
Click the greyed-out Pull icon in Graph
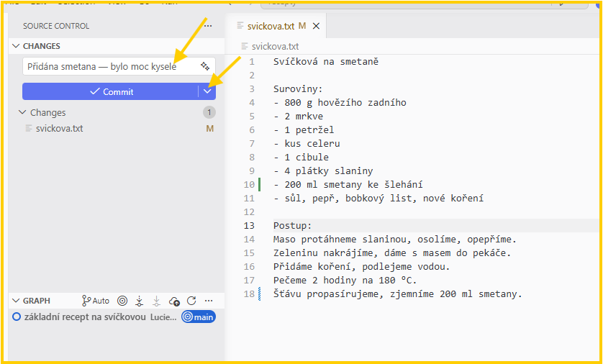point(157,301)
